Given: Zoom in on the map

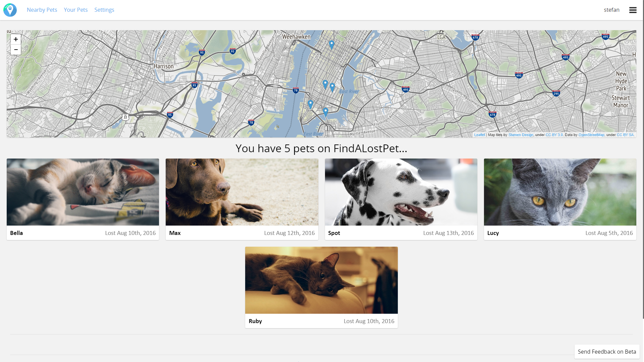Looking at the screenshot, I should point(16,39).
